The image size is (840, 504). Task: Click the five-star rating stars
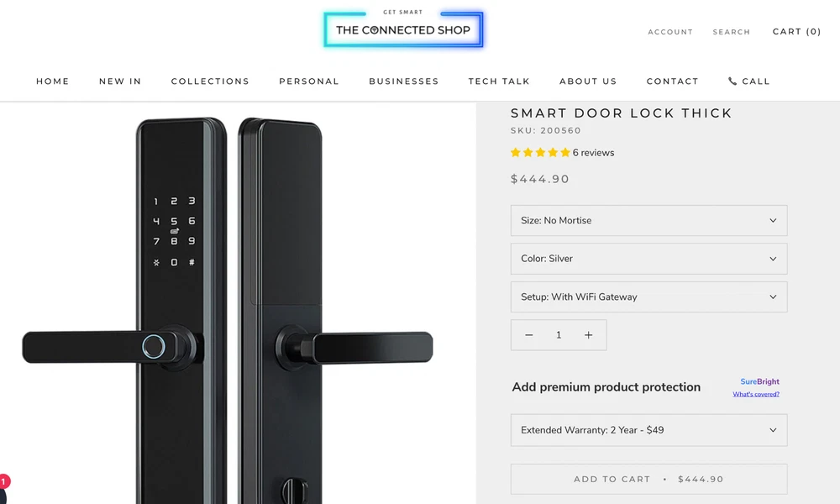tap(539, 153)
